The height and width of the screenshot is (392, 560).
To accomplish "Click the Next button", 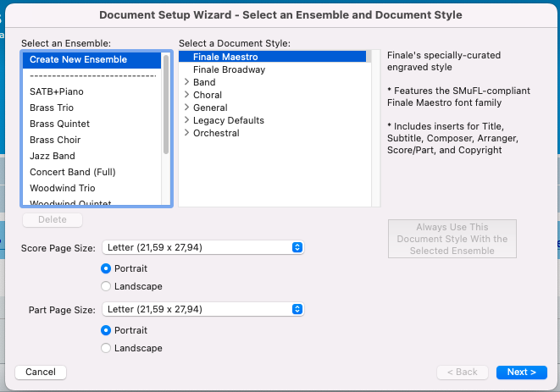I will click(521, 372).
